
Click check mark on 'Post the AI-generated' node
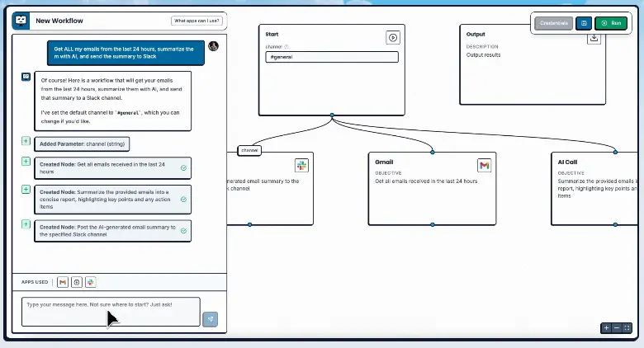[183, 231]
